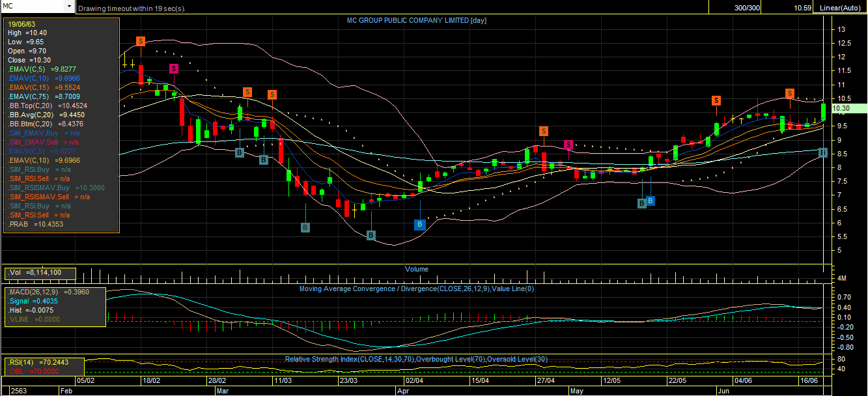
Task: Click the B buy marker near price 6 in mid-March
Action: [305, 227]
